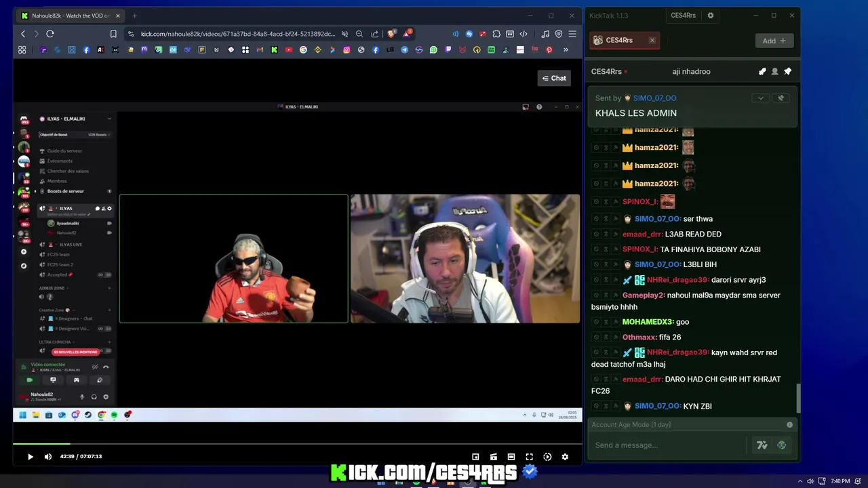
Task: Play the Kick VOD video
Action: tap(30, 457)
